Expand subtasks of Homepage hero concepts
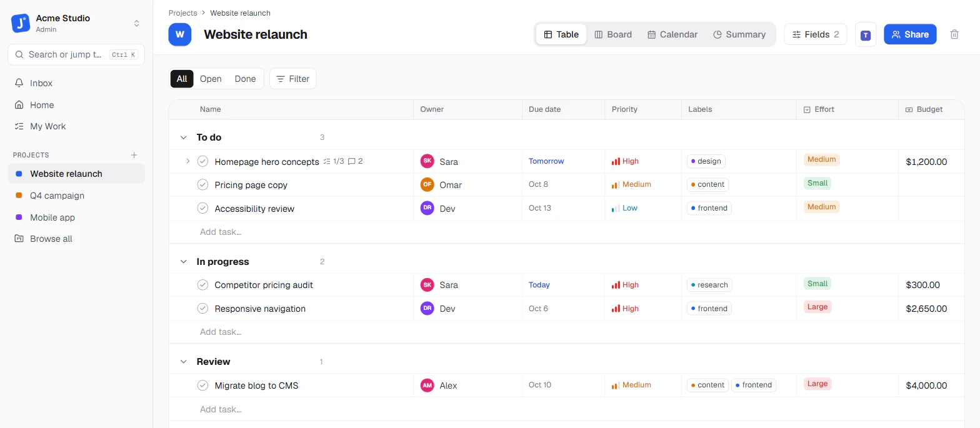980x428 pixels. 187,161
